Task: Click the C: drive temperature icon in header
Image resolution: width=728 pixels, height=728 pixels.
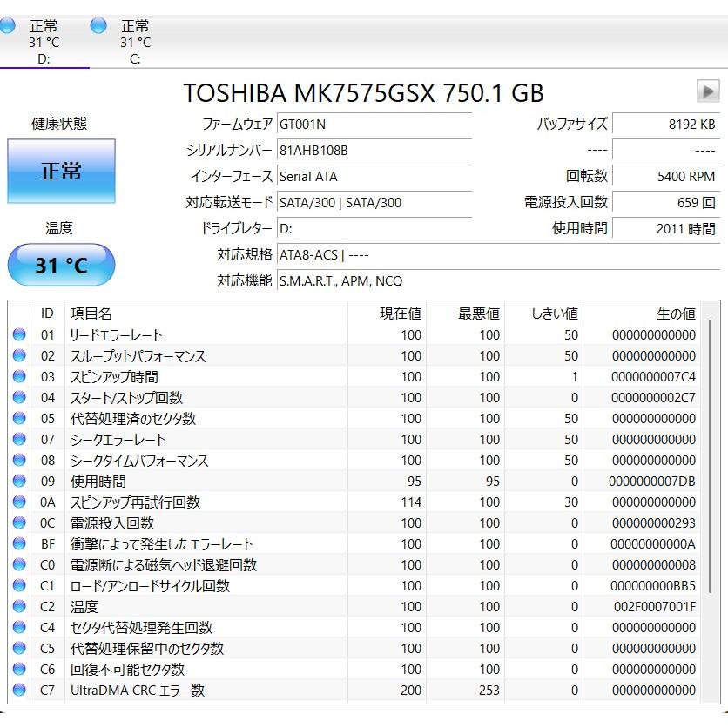Action: pos(100,26)
